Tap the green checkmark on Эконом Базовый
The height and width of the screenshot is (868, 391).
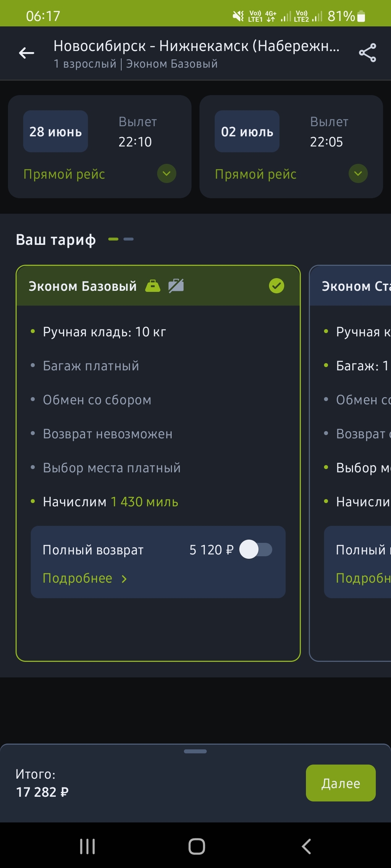(x=277, y=286)
